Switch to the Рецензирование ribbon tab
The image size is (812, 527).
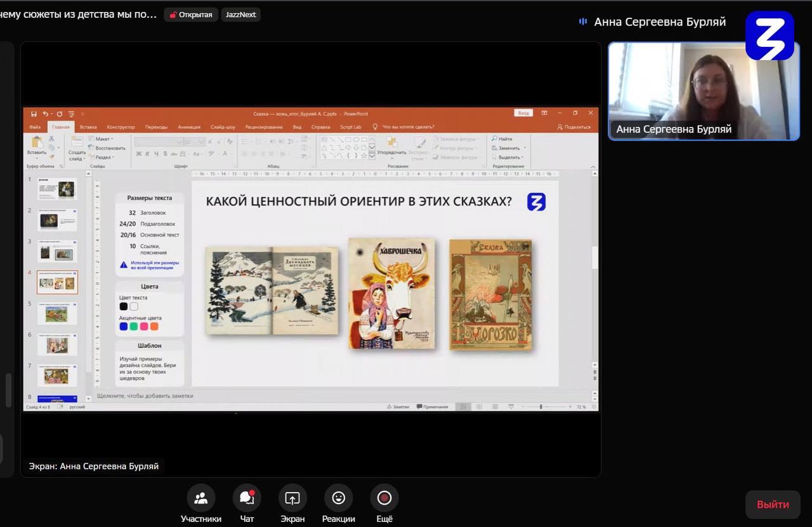pos(264,127)
